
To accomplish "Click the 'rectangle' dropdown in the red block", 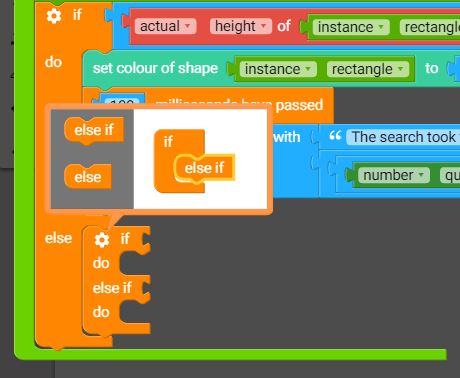I will [430, 27].
